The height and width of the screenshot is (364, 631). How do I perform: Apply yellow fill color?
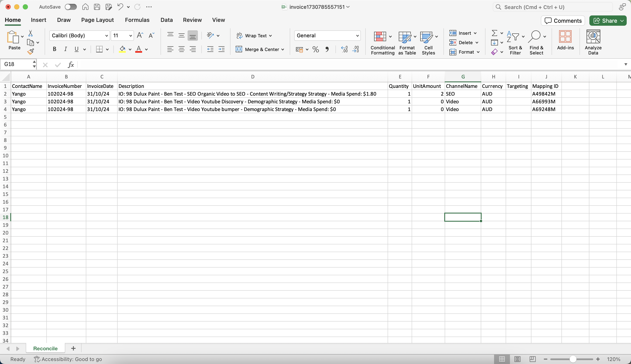(x=122, y=49)
